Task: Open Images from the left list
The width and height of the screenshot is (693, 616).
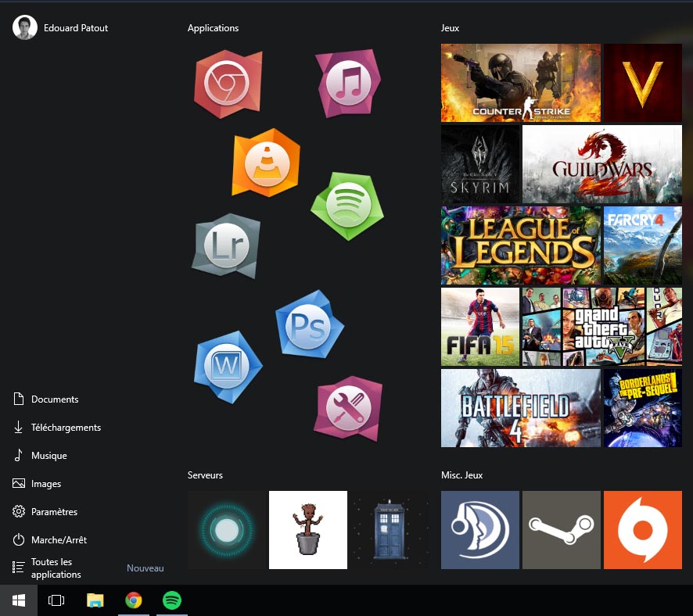Action: coord(37,484)
